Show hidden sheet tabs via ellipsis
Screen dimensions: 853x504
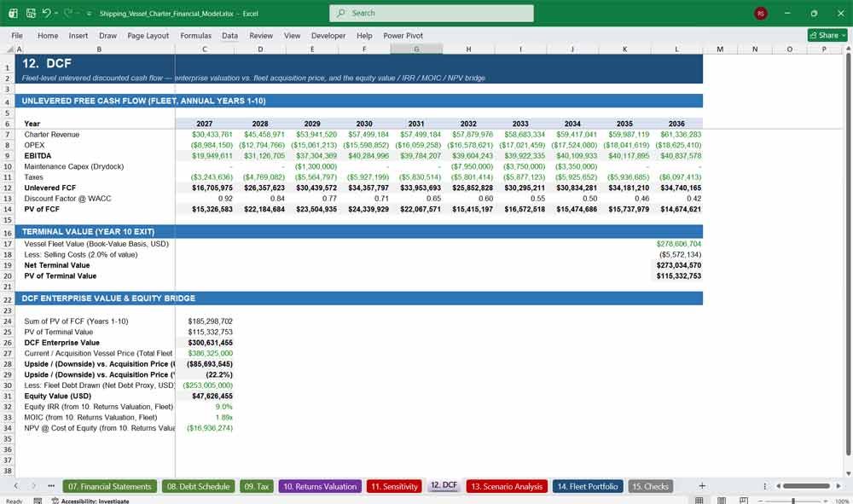point(51,486)
